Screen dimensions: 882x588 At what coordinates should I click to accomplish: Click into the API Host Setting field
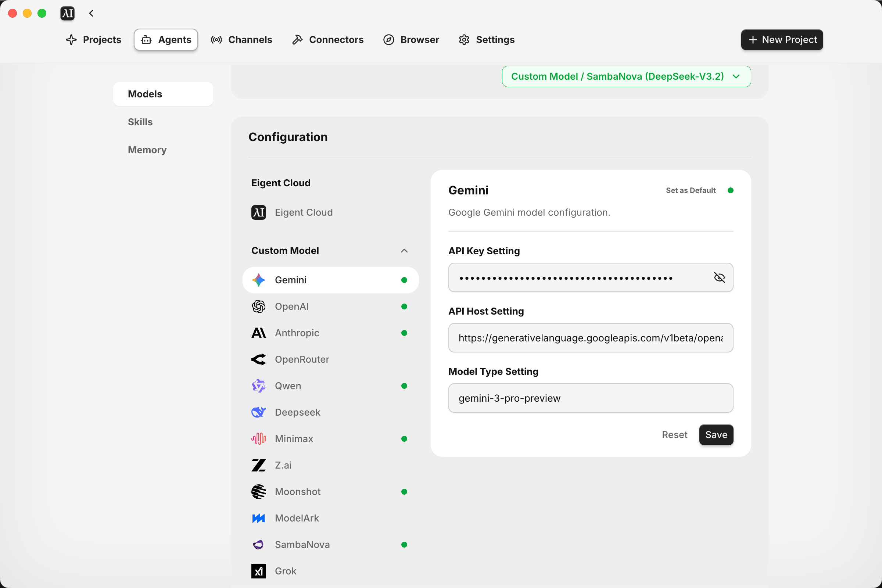tap(591, 338)
